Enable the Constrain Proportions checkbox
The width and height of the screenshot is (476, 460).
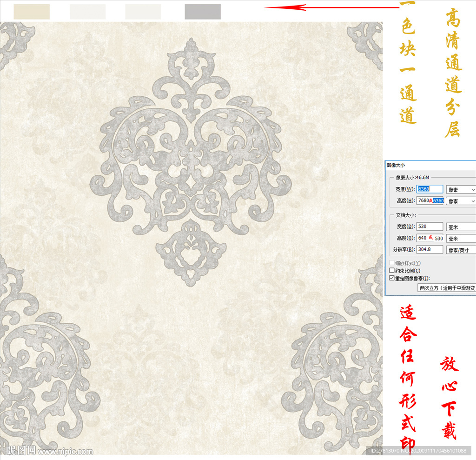pos(392,270)
